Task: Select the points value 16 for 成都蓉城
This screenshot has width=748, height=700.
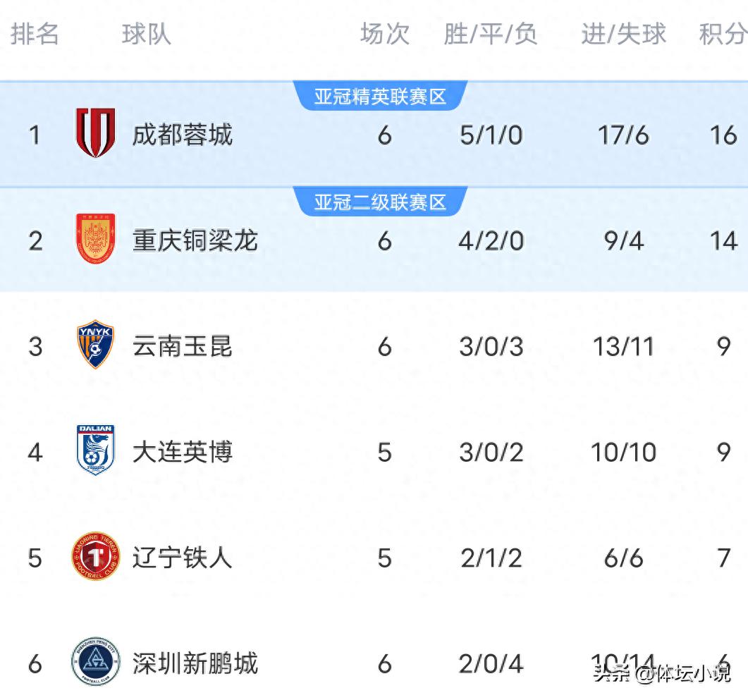Action: (723, 135)
